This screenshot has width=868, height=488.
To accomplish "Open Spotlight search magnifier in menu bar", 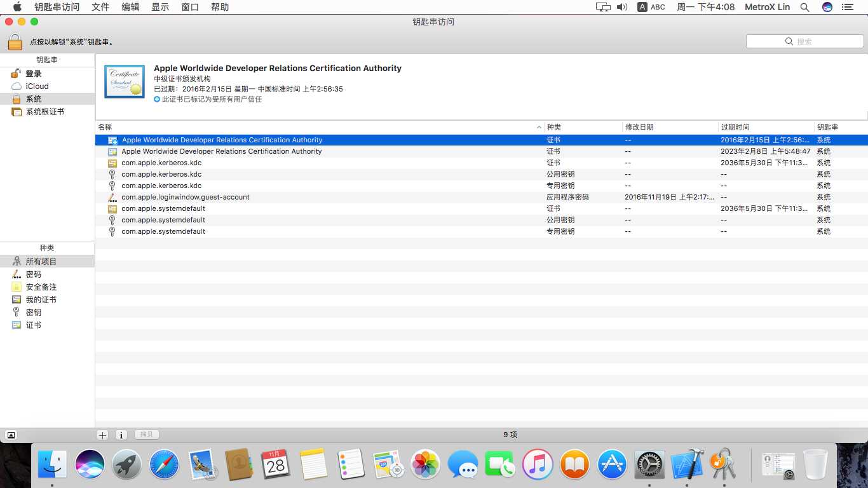I will coord(804,7).
